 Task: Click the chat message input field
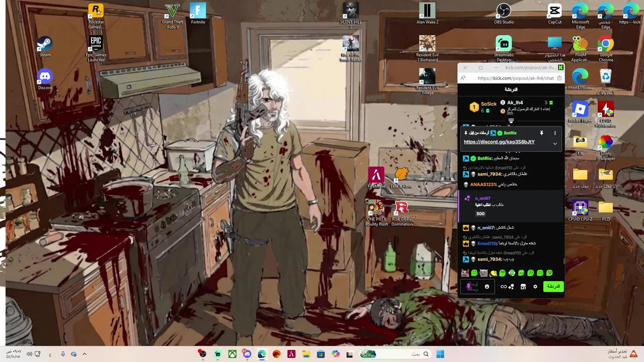pos(477,287)
